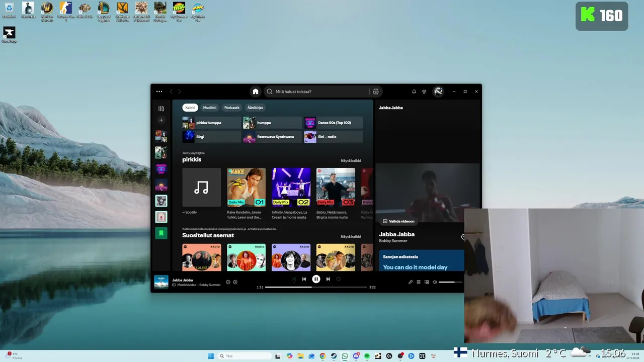
Task: Open the Friend Activity icon
Action: 424,92
